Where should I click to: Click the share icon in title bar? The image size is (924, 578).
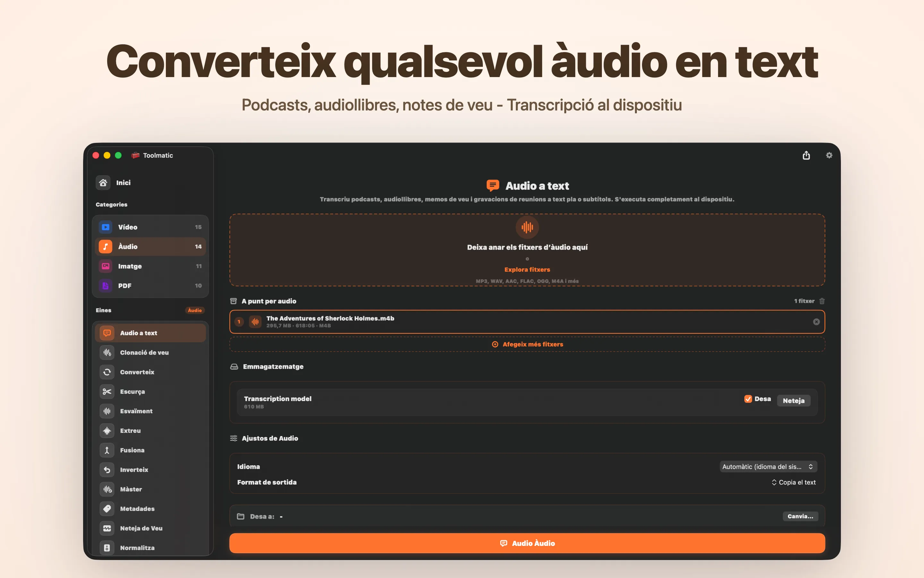coord(806,155)
